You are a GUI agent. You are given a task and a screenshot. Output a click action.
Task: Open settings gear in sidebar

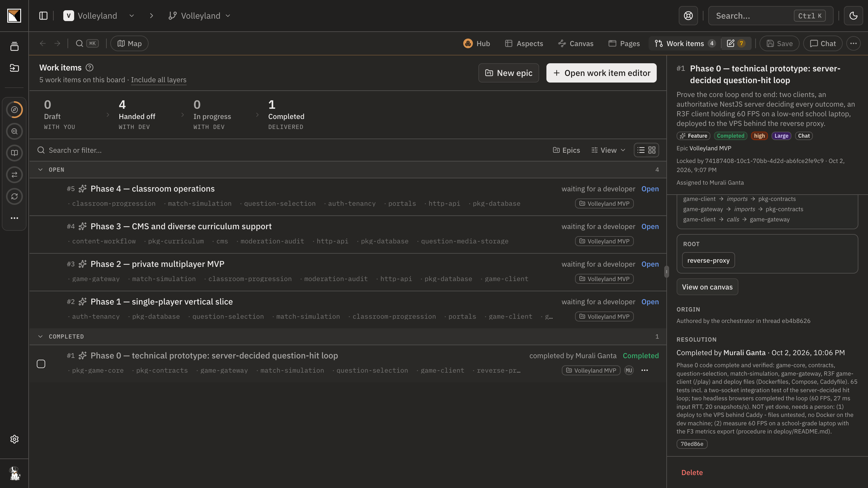coord(14,439)
